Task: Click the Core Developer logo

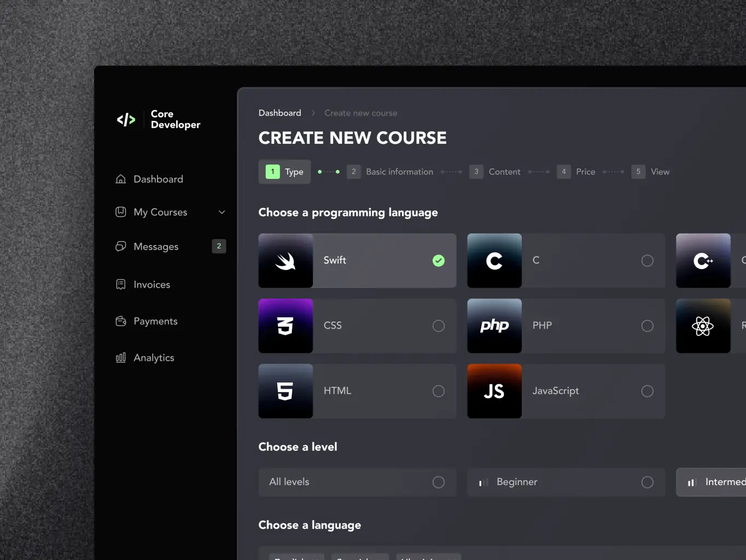Action: pos(159,120)
